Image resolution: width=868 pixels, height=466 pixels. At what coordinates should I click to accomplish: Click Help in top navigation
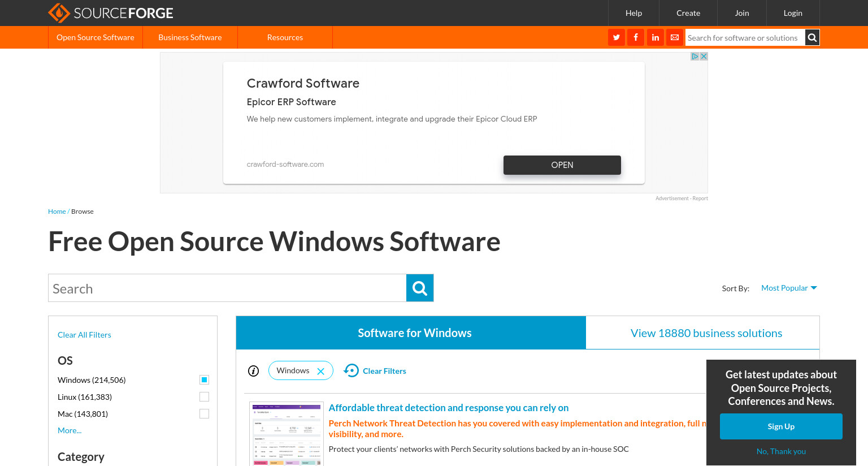pos(633,13)
